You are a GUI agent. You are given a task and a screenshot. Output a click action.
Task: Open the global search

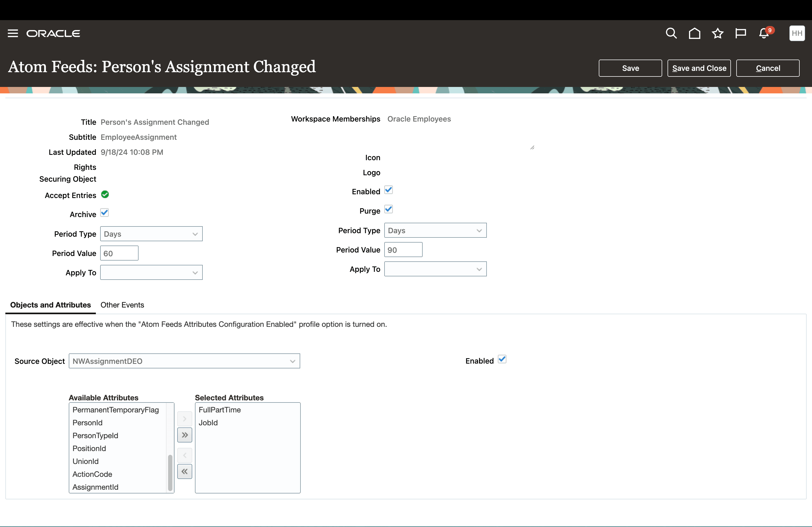coord(670,33)
